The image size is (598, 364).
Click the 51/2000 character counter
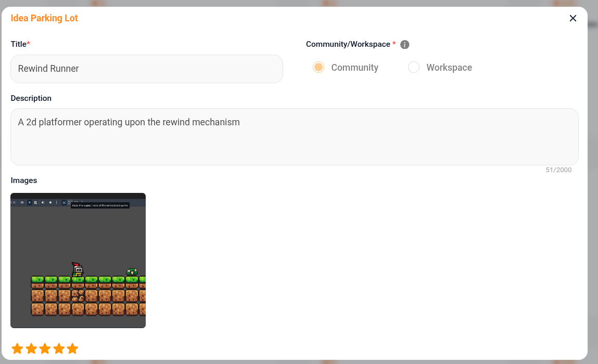click(558, 170)
